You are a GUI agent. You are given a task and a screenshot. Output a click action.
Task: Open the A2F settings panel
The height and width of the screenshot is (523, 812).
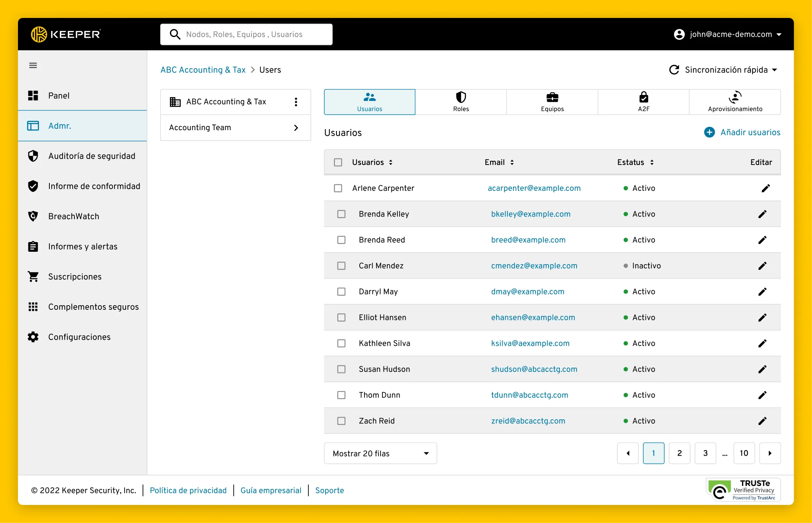pyautogui.click(x=643, y=101)
